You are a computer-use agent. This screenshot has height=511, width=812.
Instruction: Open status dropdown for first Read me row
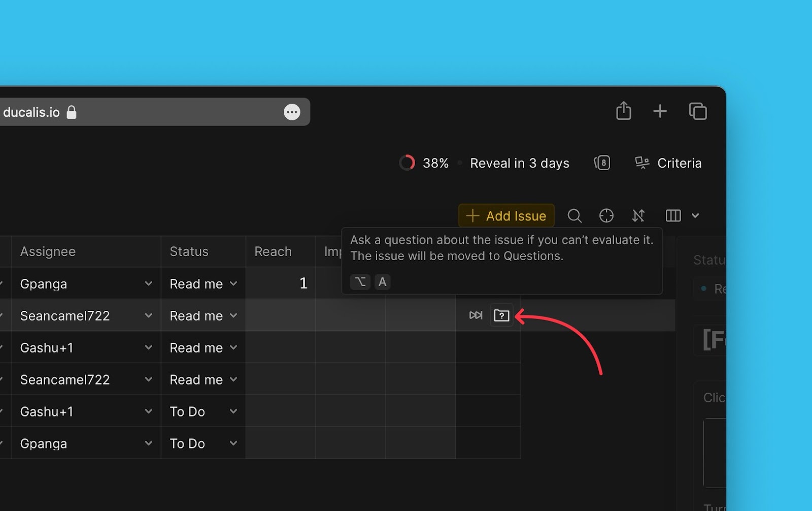point(233,283)
